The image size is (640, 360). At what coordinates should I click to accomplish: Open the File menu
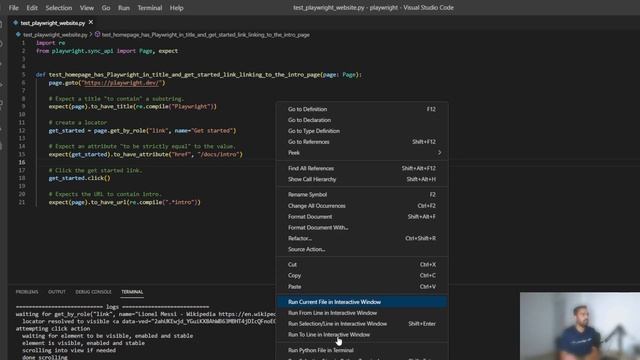(13, 8)
